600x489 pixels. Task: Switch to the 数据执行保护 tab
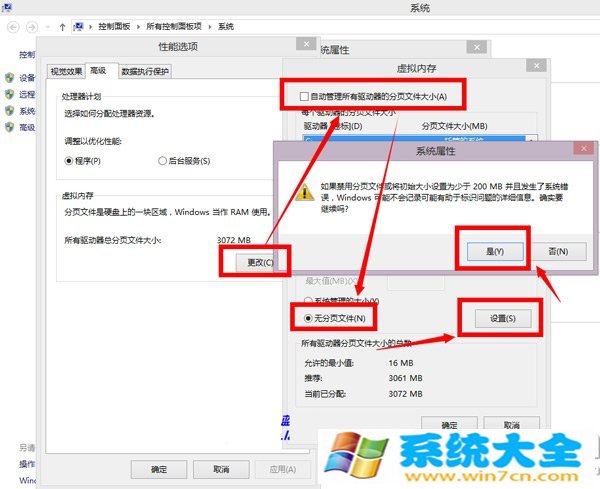145,72
